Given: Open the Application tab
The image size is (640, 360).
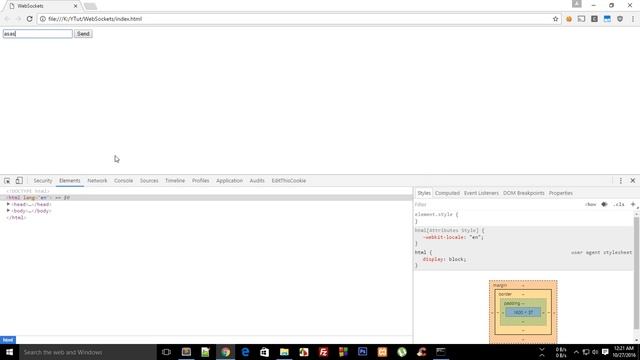Looking at the screenshot, I should point(229,180).
